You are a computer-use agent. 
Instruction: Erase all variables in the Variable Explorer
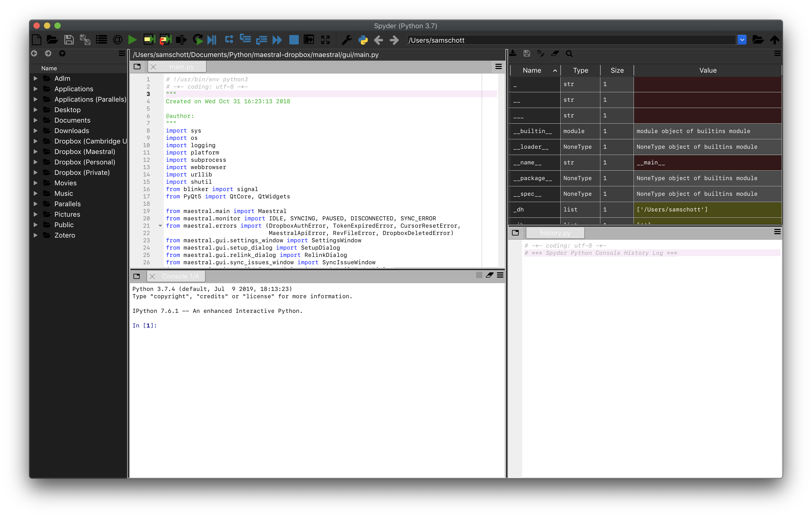tap(555, 53)
